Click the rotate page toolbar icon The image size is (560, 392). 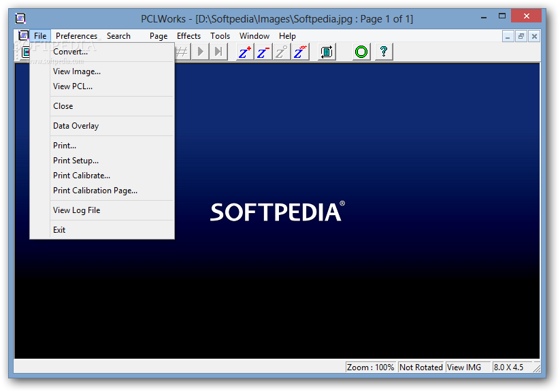tap(327, 52)
